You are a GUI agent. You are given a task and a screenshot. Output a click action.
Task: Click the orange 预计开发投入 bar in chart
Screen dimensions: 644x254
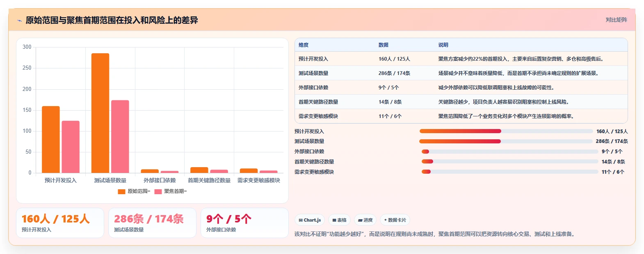tap(51, 139)
